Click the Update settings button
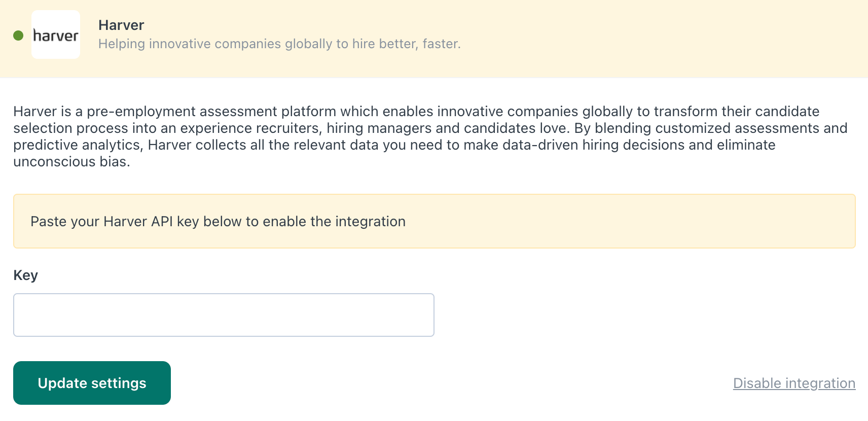Image resolution: width=868 pixels, height=421 pixels. (x=92, y=383)
